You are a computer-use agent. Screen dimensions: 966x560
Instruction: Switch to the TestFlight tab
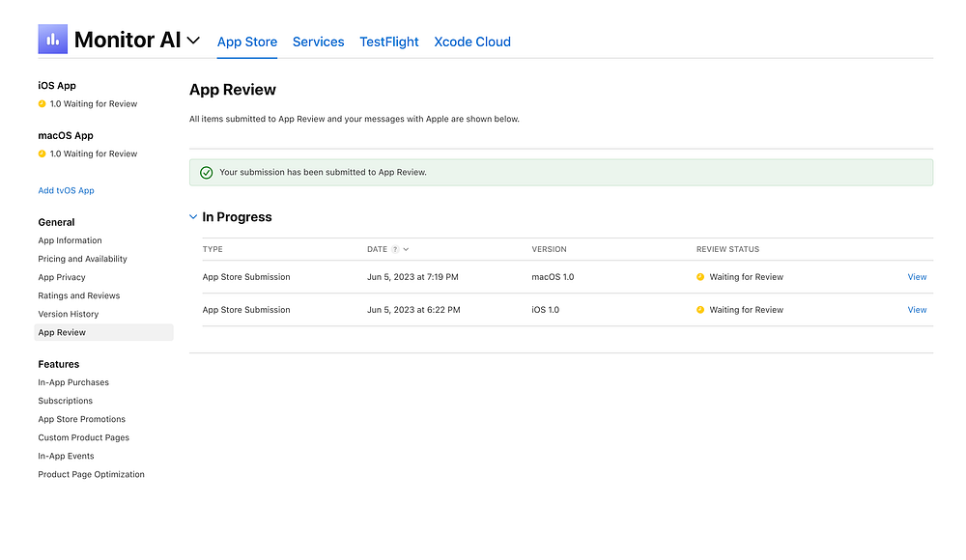click(x=388, y=42)
